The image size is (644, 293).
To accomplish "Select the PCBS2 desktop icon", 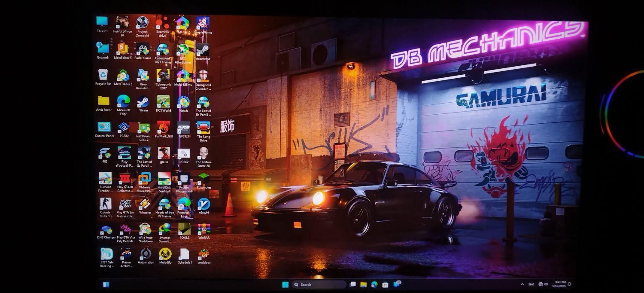I will [184, 156].
